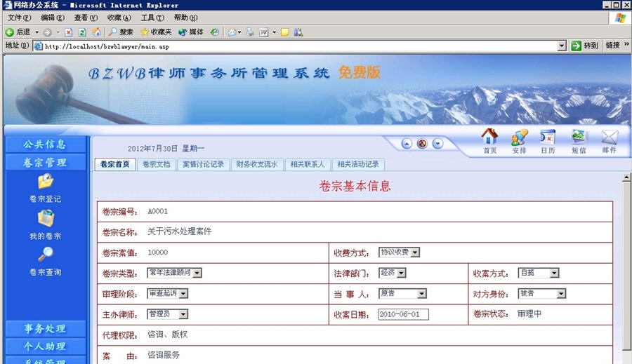Click the content scrollbar up arrow
The height and width of the screenshot is (364, 632).
tap(626, 177)
